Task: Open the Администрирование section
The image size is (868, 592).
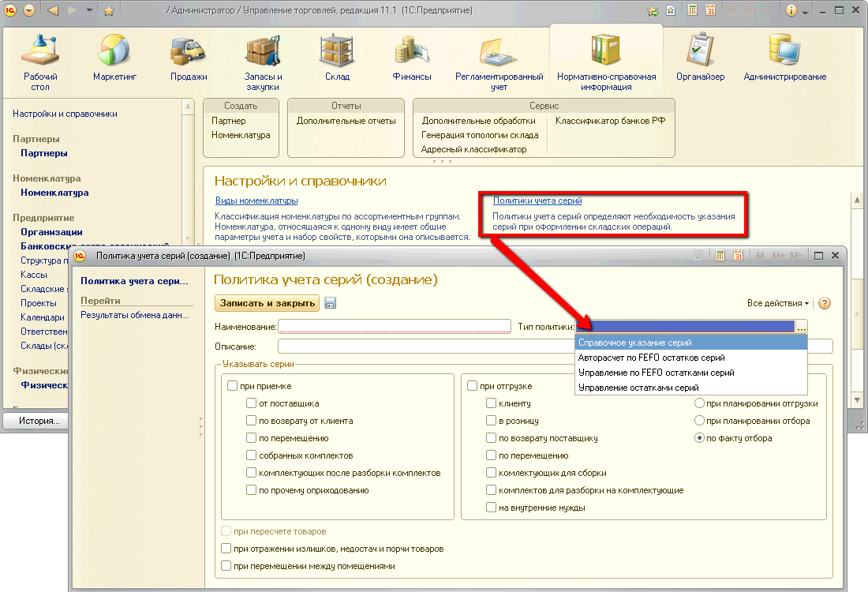Action: click(784, 57)
